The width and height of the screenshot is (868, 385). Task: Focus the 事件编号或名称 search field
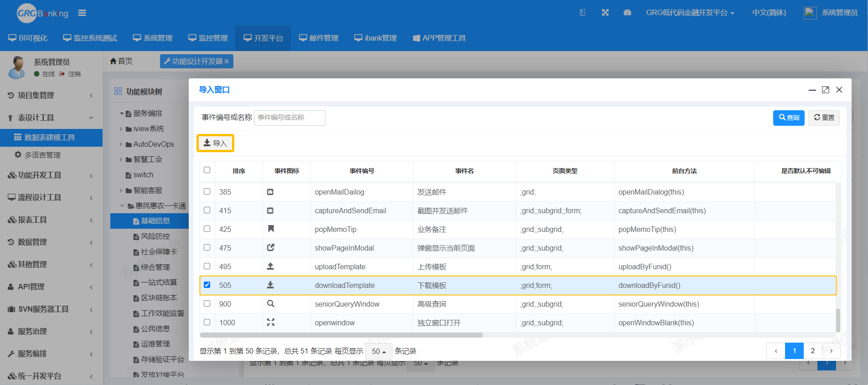(x=289, y=118)
